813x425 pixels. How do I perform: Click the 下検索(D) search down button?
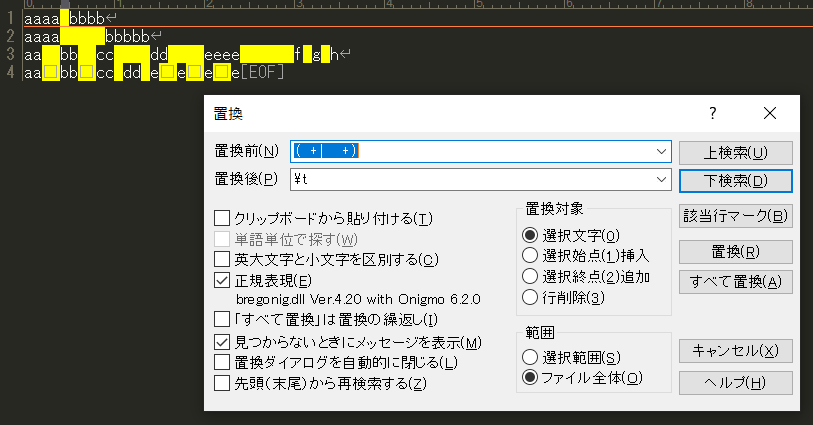coord(736,181)
